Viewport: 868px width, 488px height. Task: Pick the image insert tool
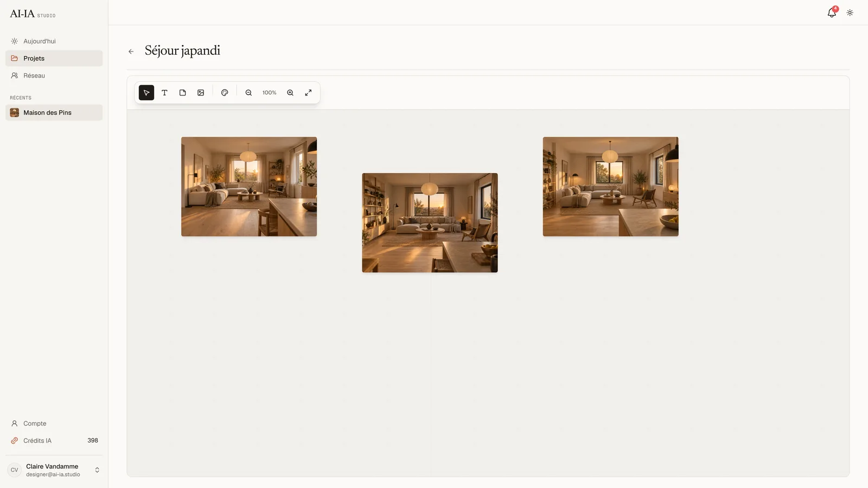point(201,93)
